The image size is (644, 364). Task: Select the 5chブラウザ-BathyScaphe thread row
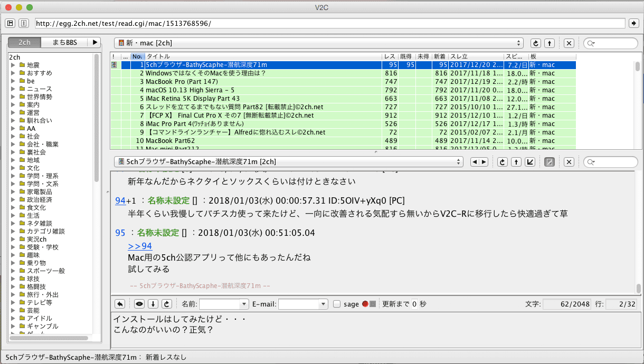[343, 65]
